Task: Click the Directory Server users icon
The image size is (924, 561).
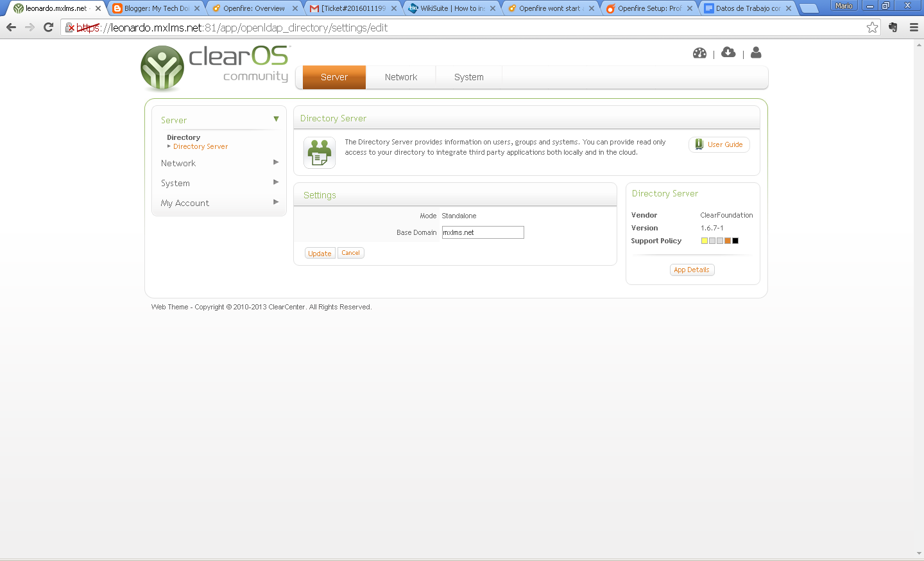Action: coord(320,153)
